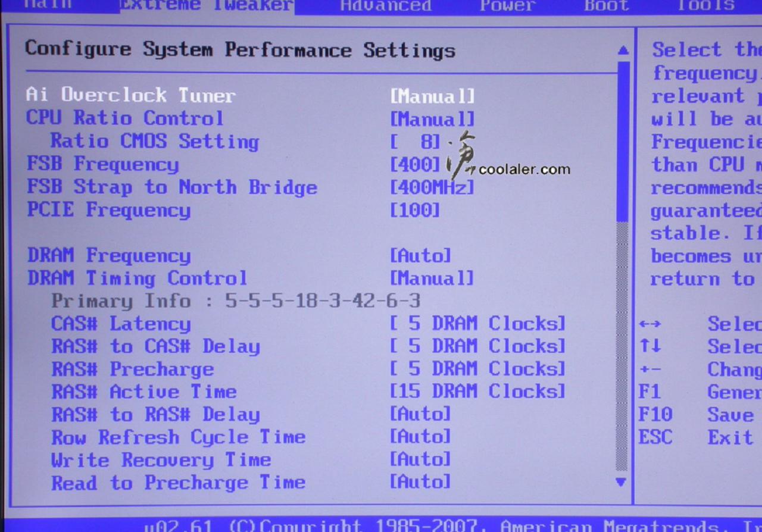Open the Extreme Tweaker tab
Viewport: 762px width, 532px height.
click(x=206, y=5)
